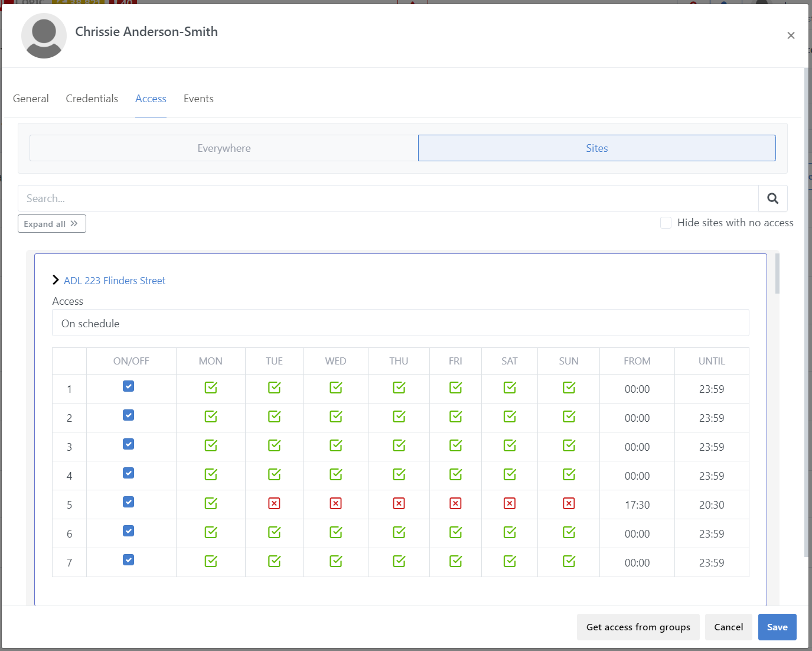Viewport: 812px width, 651px height.
Task: Click the search magnifier icon
Action: click(x=772, y=198)
